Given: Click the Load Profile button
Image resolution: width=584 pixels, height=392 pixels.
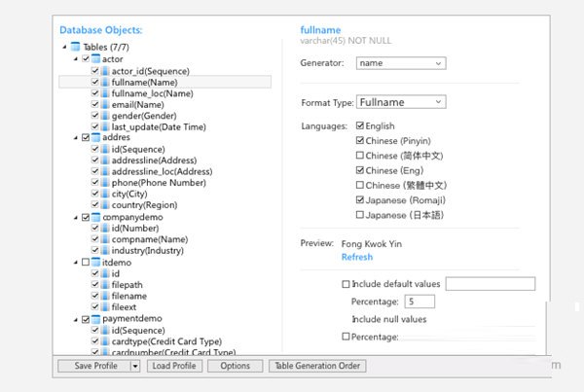Looking at the screenshot, I should 174,366.
